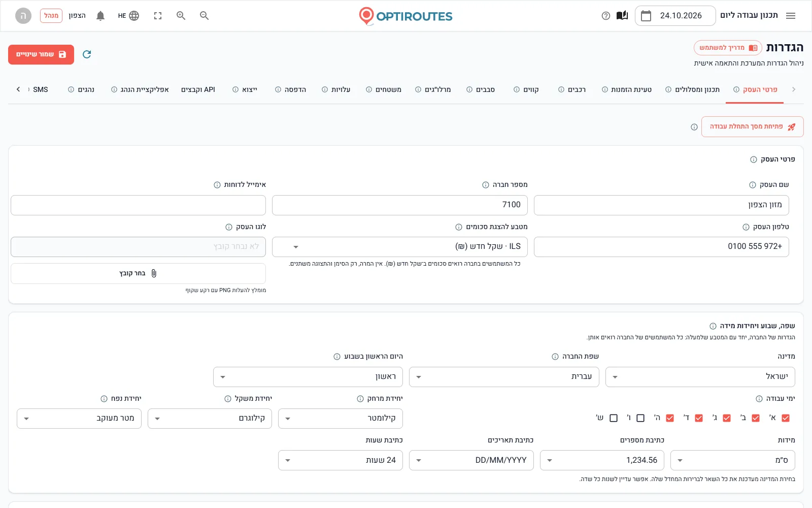Switch to רכבים tab
Image resolution: width=812 pixels, height=508 pixels.
pyautogui.click(x=572, y=89)
